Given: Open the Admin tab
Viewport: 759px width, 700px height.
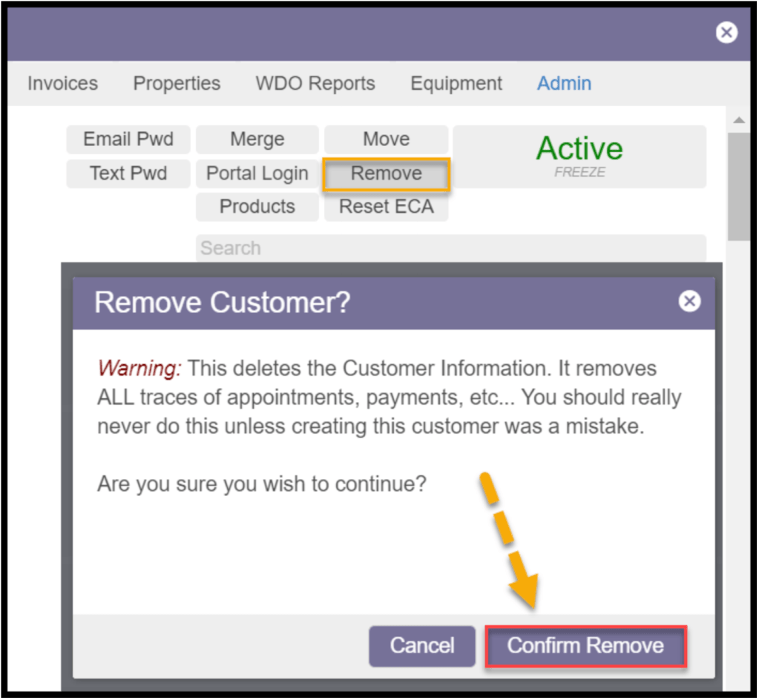Looking at the screenshot, I should click(564, 83).
